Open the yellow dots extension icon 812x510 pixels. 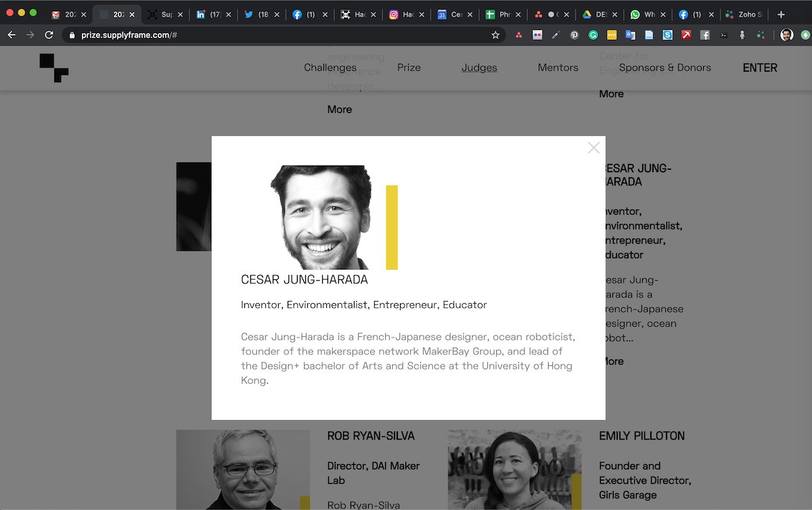612,35
